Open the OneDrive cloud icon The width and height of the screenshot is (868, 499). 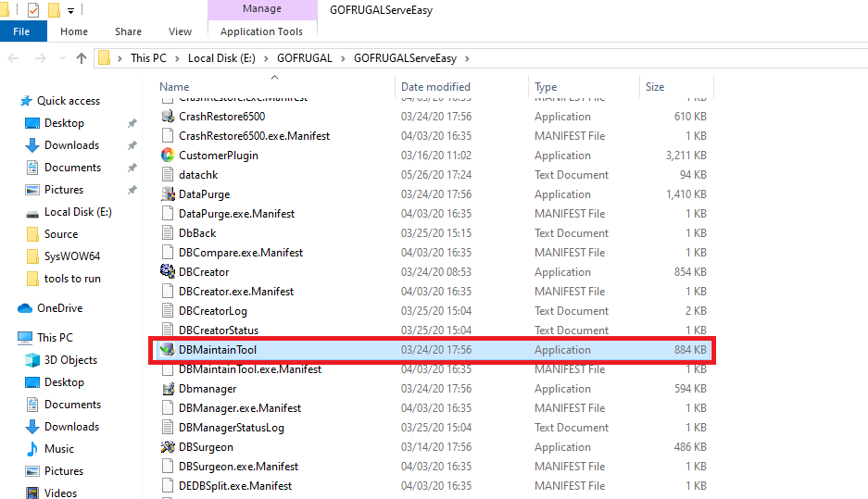[25, 308]
